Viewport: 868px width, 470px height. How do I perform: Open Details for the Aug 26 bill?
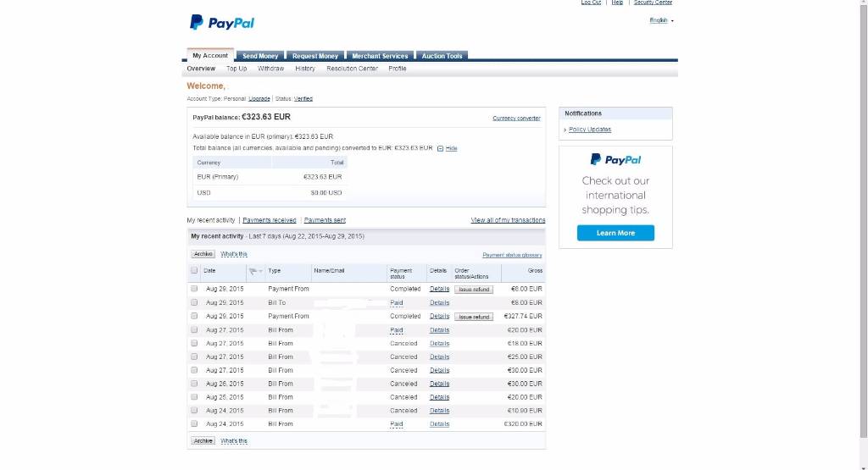(x=440, y=384)
